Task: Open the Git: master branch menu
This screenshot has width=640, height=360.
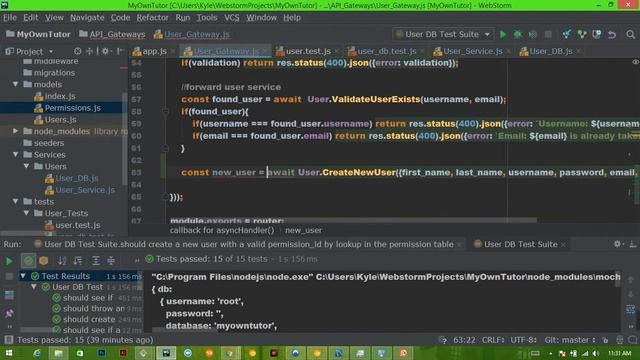Action: coord(570,340)
